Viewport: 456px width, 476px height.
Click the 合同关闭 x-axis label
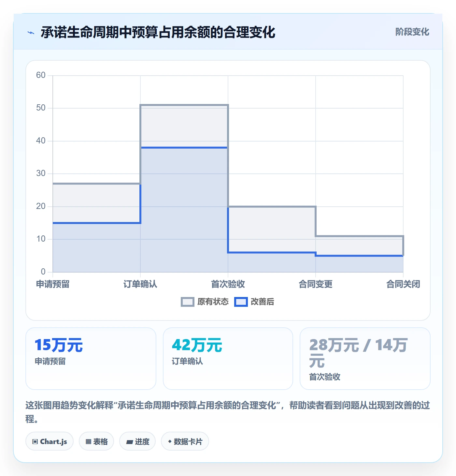tap(403, 284)
